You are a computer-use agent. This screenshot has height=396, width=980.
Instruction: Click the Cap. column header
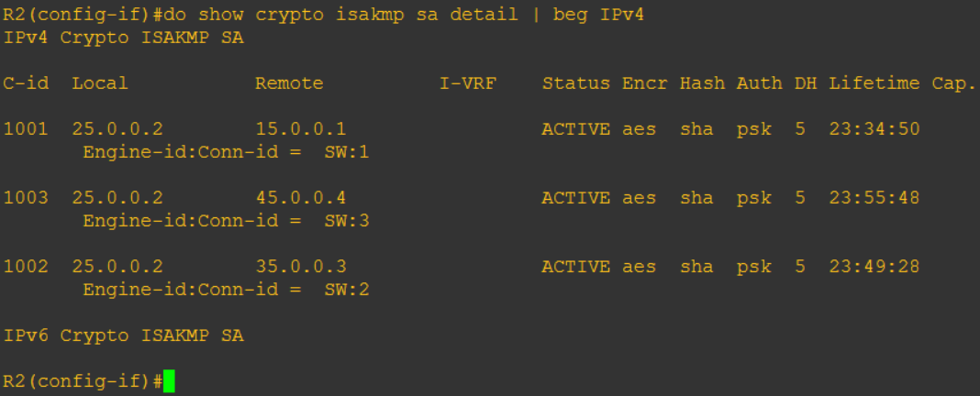[953, 83]
